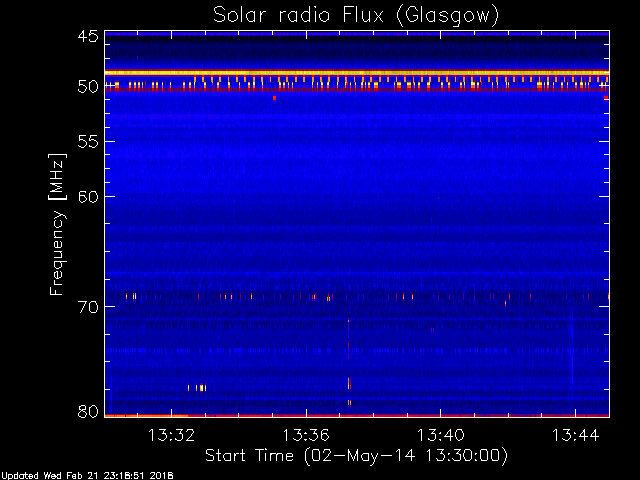
Task: Click the 13:36 time tick label
Action: click(306, 435)
